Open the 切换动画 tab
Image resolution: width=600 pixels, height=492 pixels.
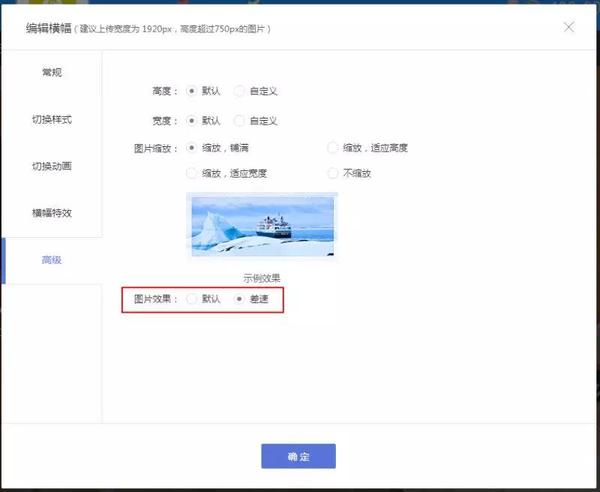tap(52, 166)
